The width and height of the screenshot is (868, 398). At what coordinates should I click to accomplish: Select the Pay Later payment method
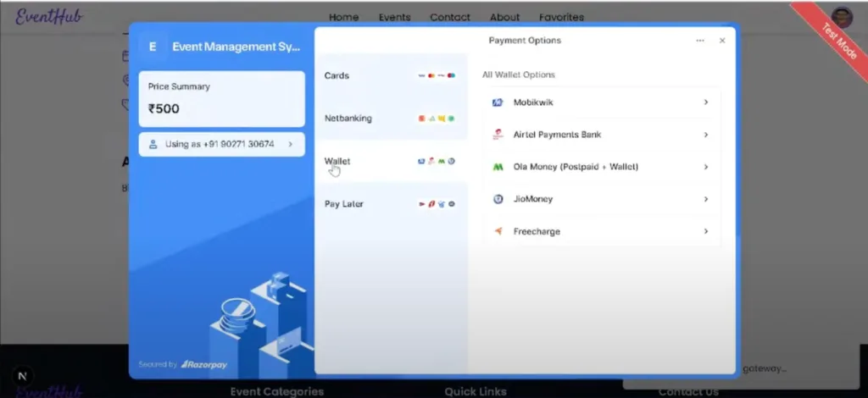392,204
